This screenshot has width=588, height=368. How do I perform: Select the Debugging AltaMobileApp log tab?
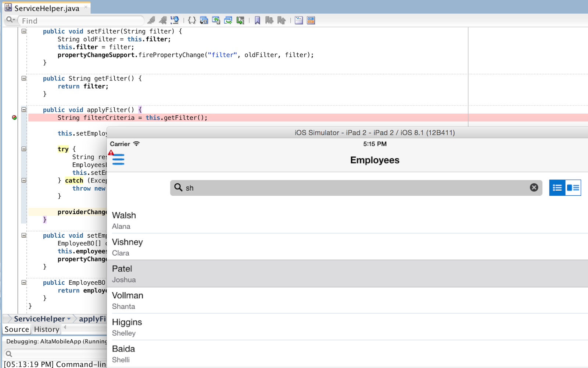(56, 341)
